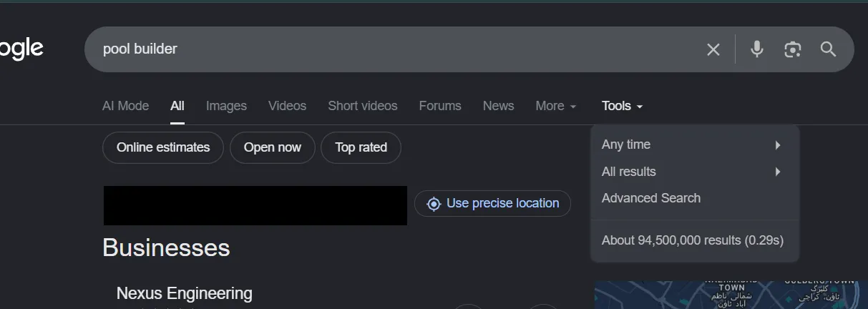Click the About 94,500,000 results text
This screenshot has height=309, width=868.
pyautogui.click(x=693, y=240)
